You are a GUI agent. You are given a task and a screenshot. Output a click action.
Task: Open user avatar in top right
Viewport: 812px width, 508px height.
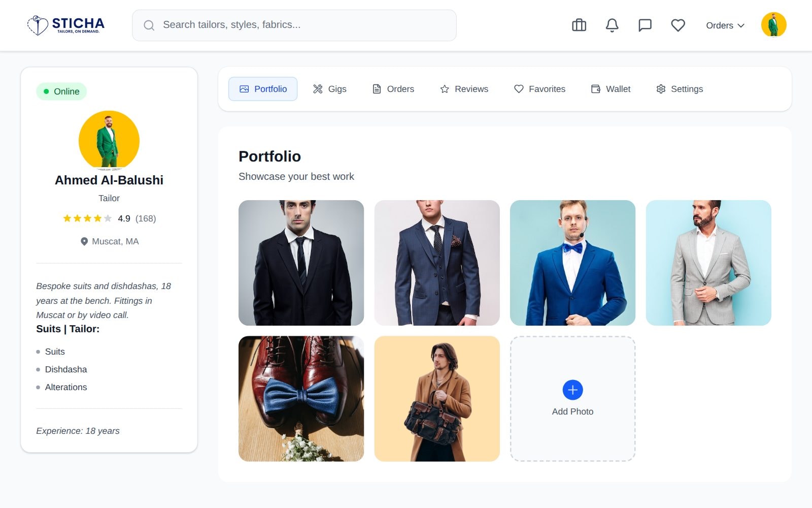tap(773, 25)
